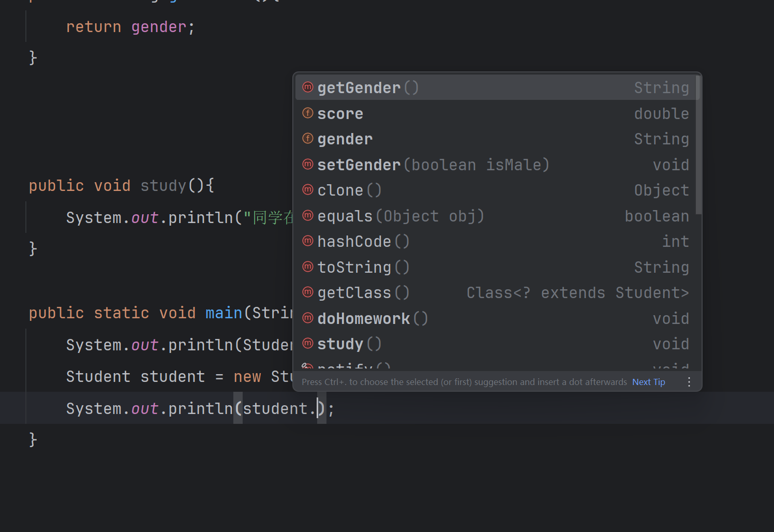Open the tip popup's three-dot options menu
774x532 pixels.
(689, 382)
